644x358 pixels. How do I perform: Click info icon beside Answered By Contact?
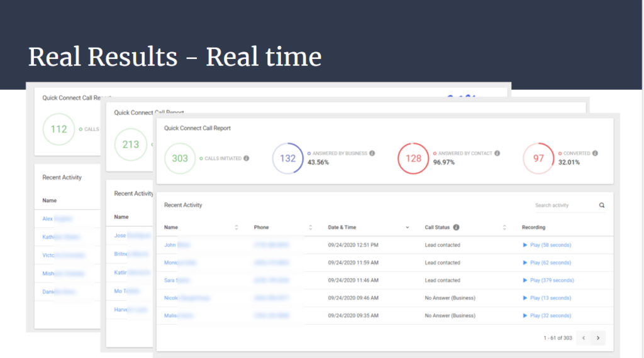tap(497, 153)
